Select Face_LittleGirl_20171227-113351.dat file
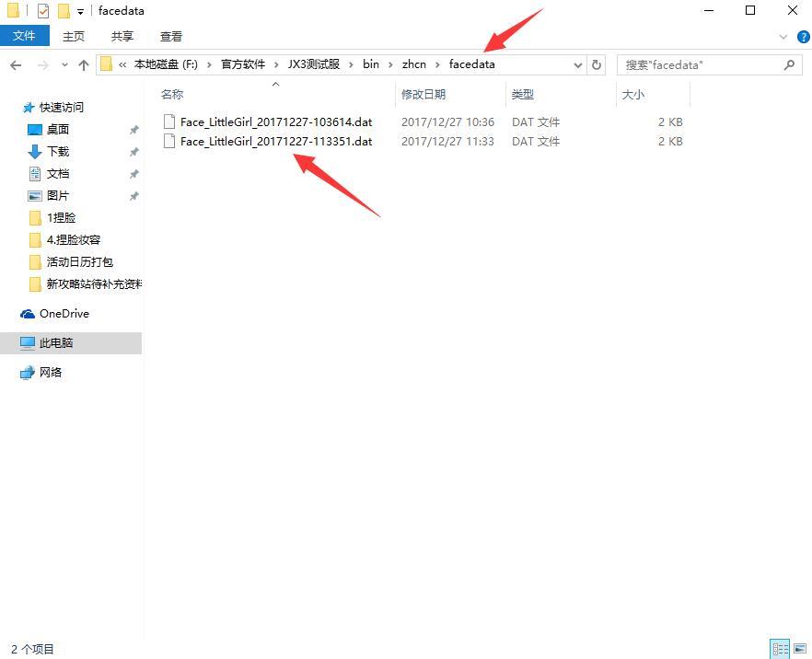This screenshot has height=659, width=812. coord(275,142)
